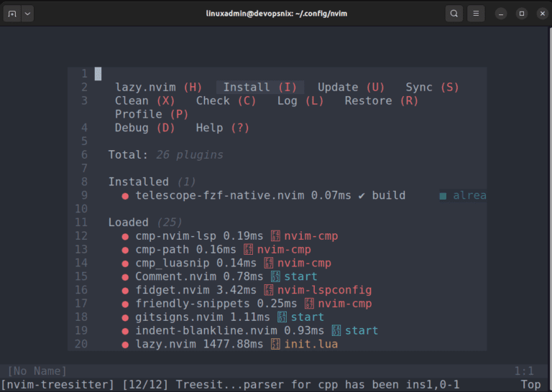Click the start icon on gitsigns.nvim row
The height and width of the screenshot is (392, 552).
coord(282,317)
